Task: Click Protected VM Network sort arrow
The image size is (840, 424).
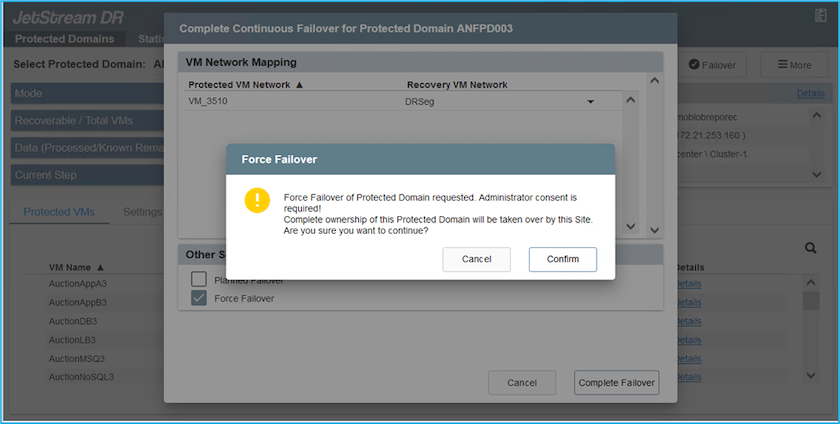Action: coord(297,85)
